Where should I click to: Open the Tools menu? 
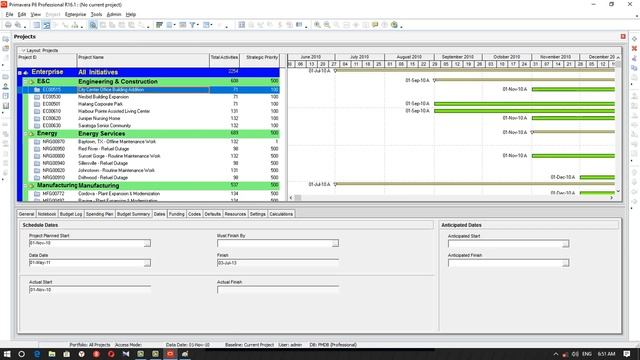click(x=96, y=14)
